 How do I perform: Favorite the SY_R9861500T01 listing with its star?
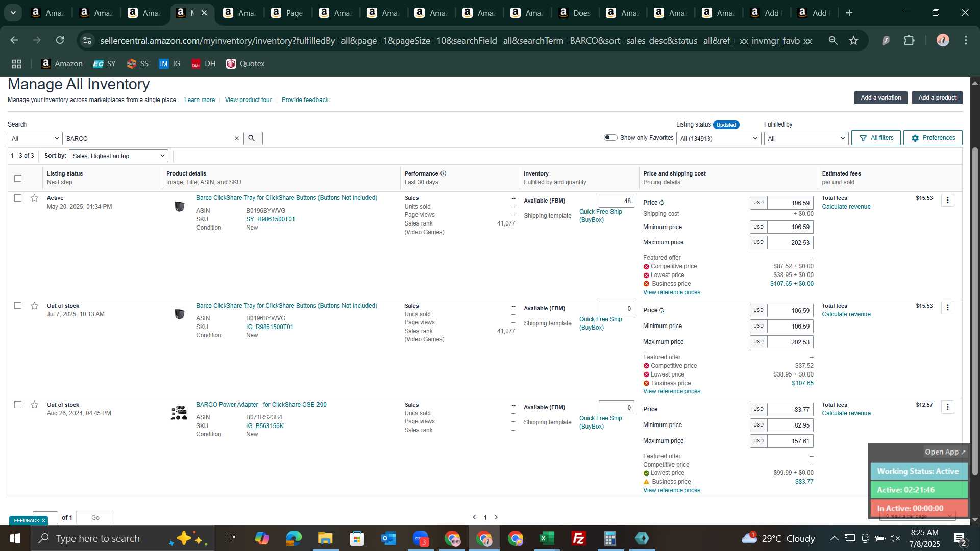[34, 198]
